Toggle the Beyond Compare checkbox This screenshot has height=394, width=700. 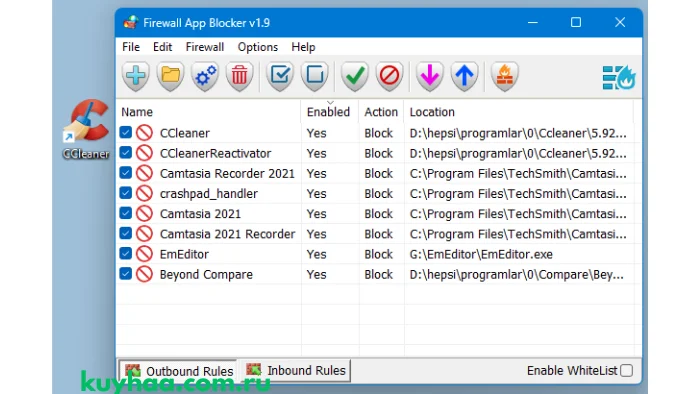tap(125, 273)
